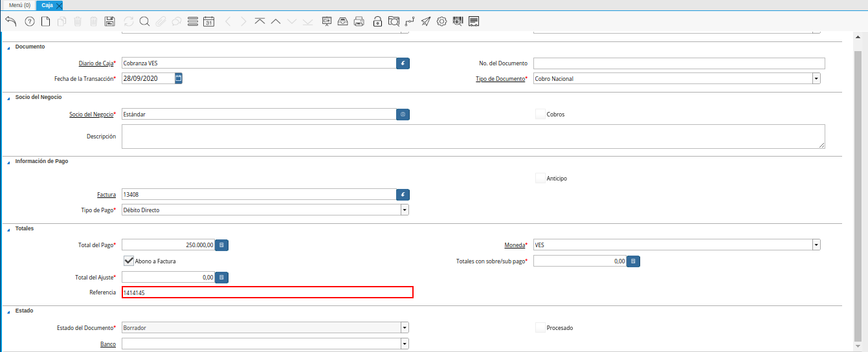Viewport: 868px width, 352px height.
Task: Enable the Anticipo checkbox
Action: (x=540, y=178)
